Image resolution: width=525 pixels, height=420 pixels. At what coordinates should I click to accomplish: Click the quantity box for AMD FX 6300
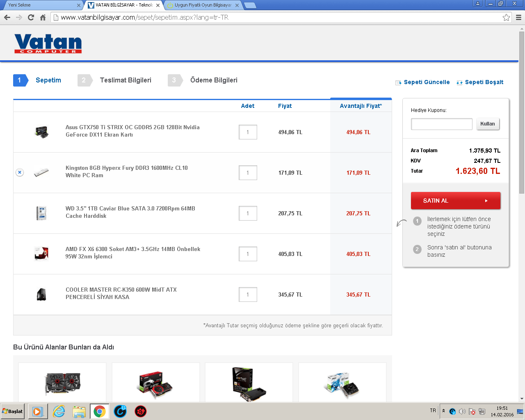pyautogui.click(x=248, y=254)
